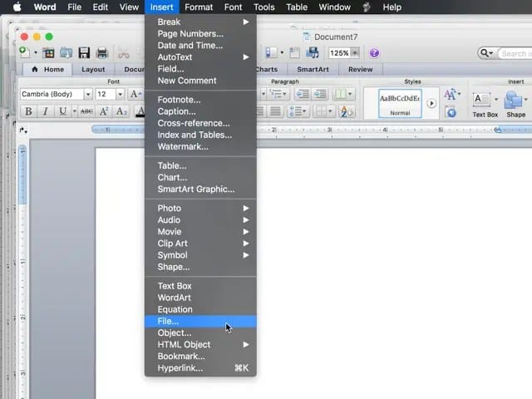Viewport: 532px width, 399px height.
Task: Open the Help menu in menu bar
Action: [392, 7]
